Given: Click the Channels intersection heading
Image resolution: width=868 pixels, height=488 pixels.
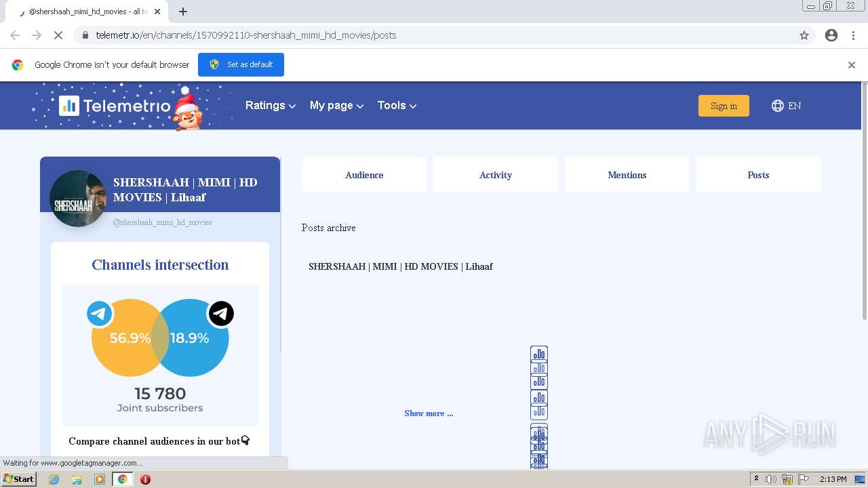Looking at the screenshot, I should coord(160,265).
